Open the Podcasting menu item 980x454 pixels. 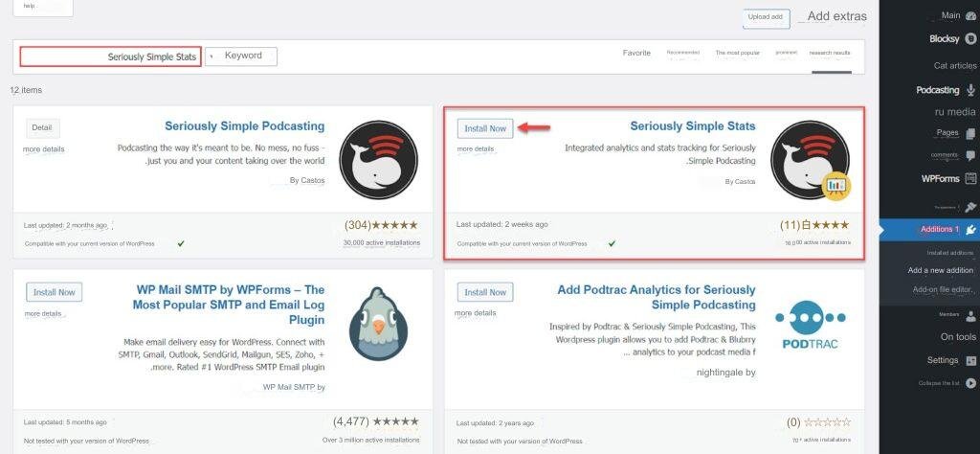pos(938,90)
